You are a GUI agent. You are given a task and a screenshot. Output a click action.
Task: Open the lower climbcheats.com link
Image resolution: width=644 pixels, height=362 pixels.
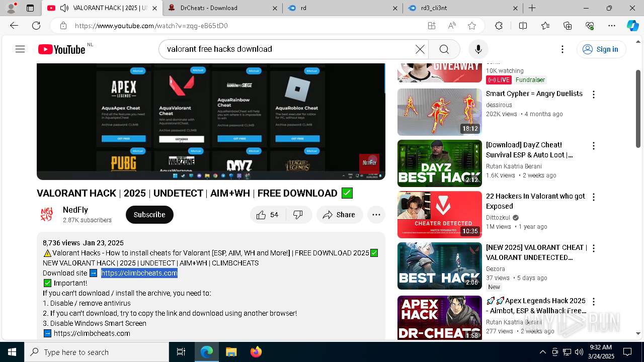coord(92,333)
